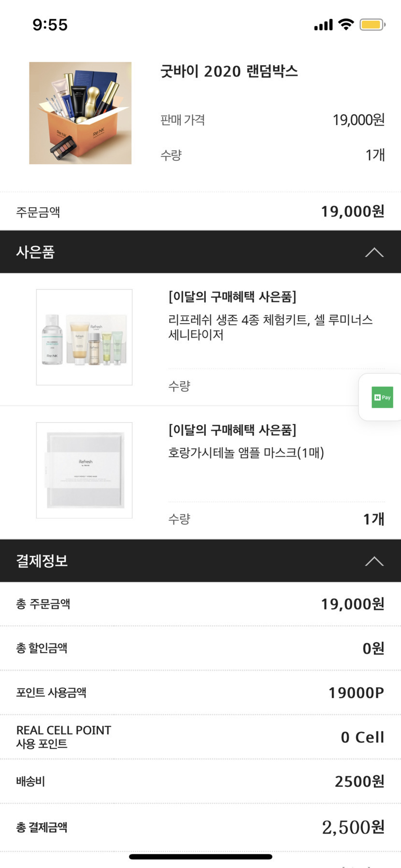Tap the battery indicator icon

pyautogui.click(x=372, y=25)
